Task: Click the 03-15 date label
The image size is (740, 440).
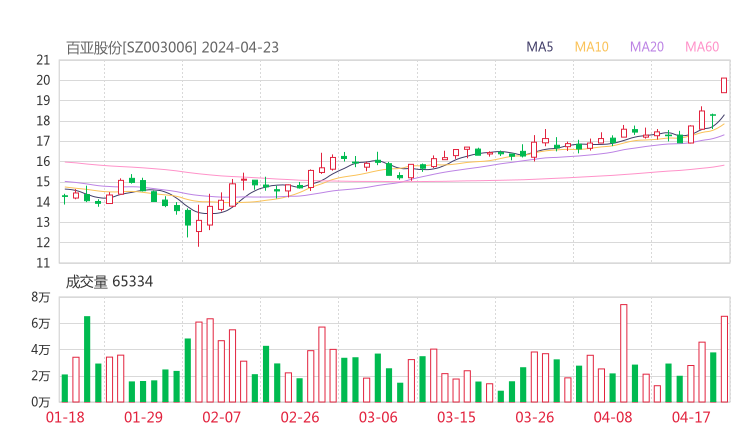Action: 456,417
